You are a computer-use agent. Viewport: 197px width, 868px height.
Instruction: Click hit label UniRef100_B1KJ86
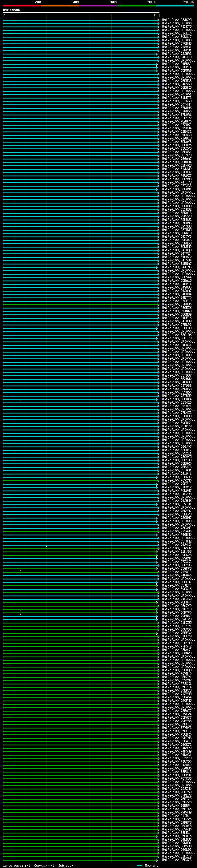[177, 551]
